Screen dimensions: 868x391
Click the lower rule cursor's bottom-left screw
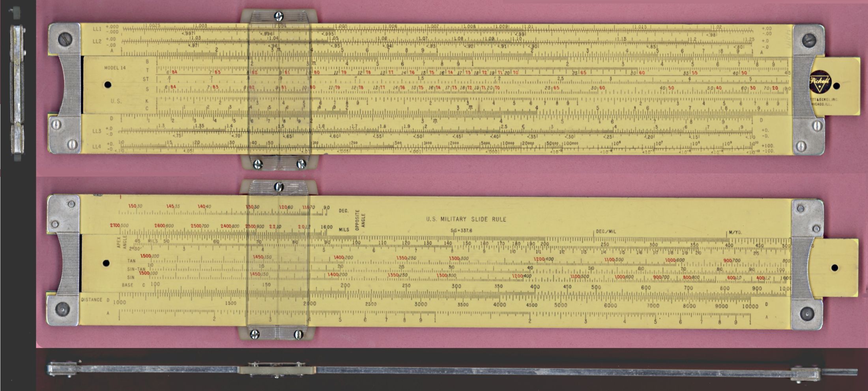tap(255, 334)
